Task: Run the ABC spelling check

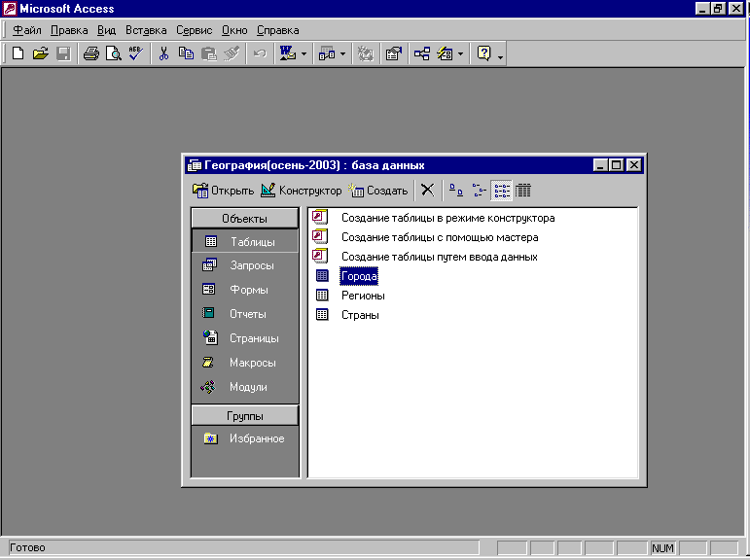Action: click(x=136, y=53)
